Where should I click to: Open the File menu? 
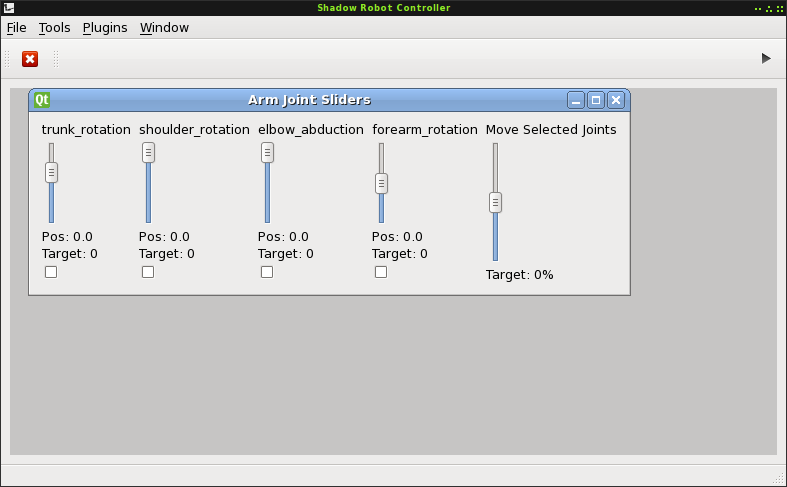coord(17,28)
